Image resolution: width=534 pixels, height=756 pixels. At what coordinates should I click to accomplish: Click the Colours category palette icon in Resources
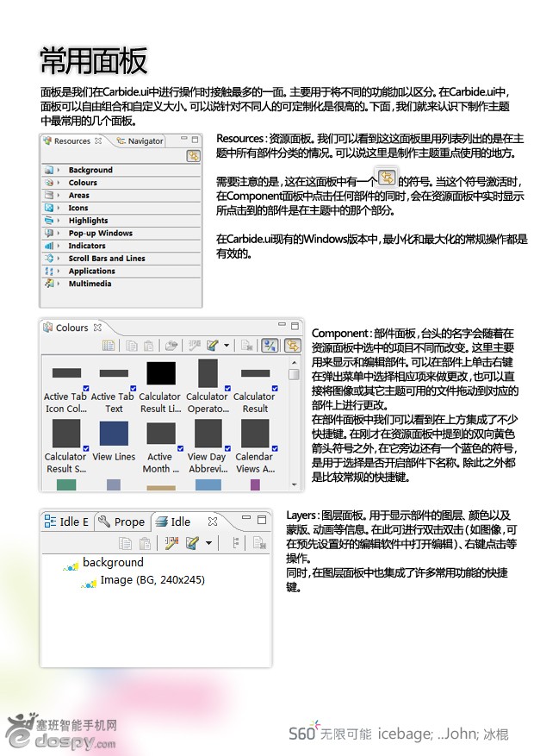(48, 183)
